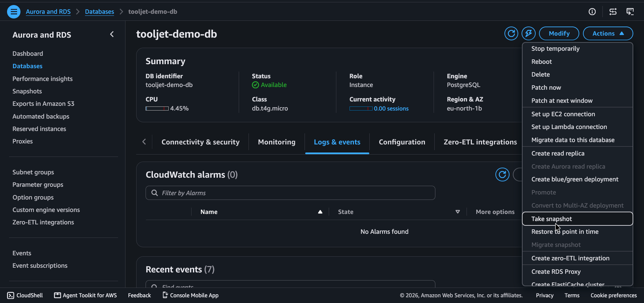Select Create read replica

(578, 154)
